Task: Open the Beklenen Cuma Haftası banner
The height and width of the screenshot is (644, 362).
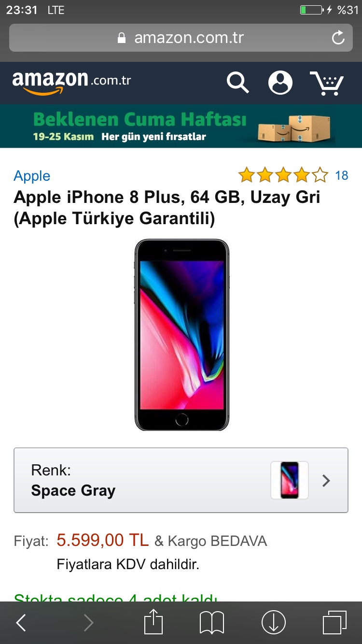Action: 181,126
